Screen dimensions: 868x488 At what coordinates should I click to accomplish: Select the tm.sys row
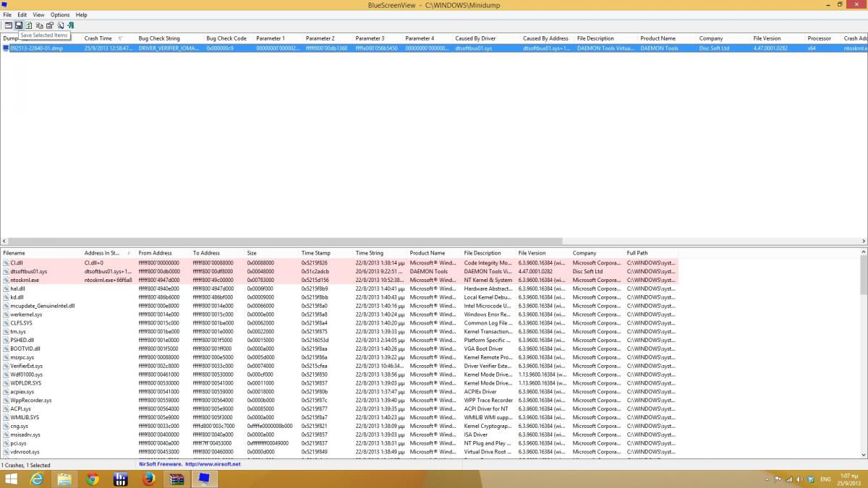340,331
